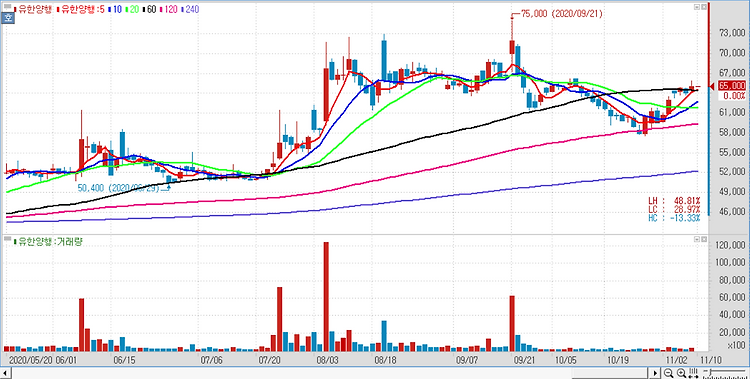Image resolution: width=750 pixels, height=379 pixels.
Task: Click the tallest volume bar near 08/03
Action: click(326, 297)
